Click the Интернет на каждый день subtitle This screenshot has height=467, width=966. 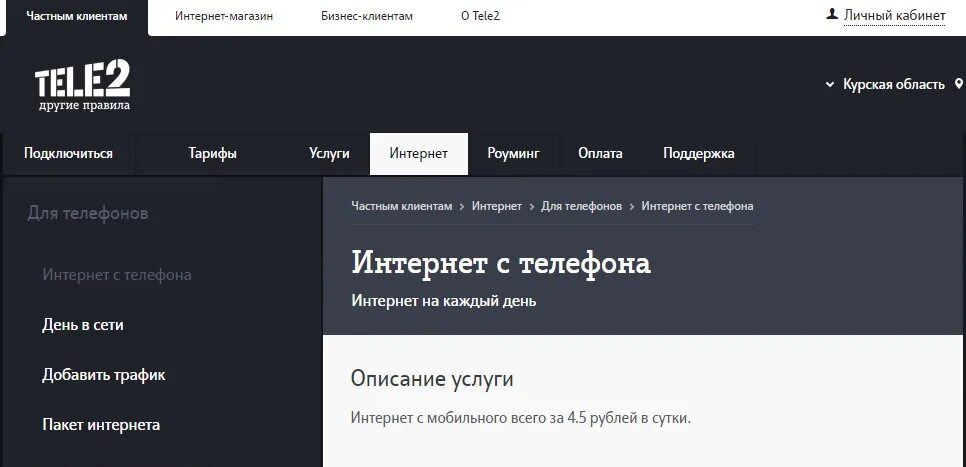[444, 301]
